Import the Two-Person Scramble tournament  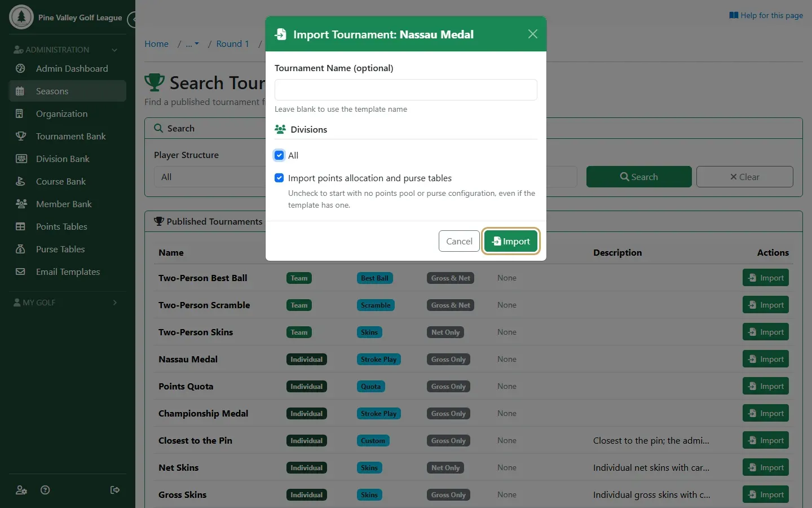[766, 305]
